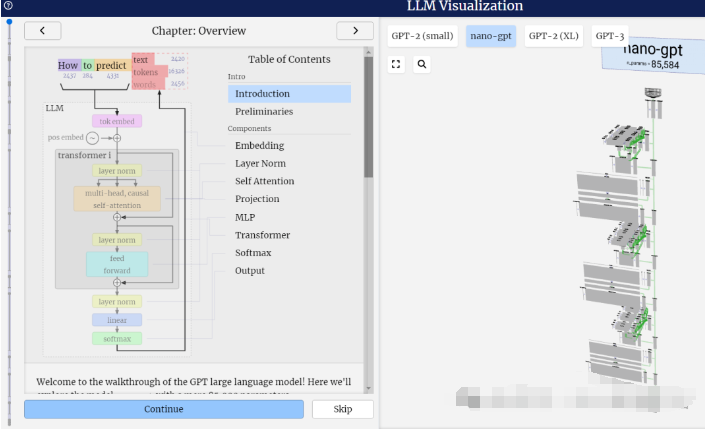Click the pos embed wave circle icon
Image resolution: width=705 pixels, height=430 pixels.
(92, 138)
